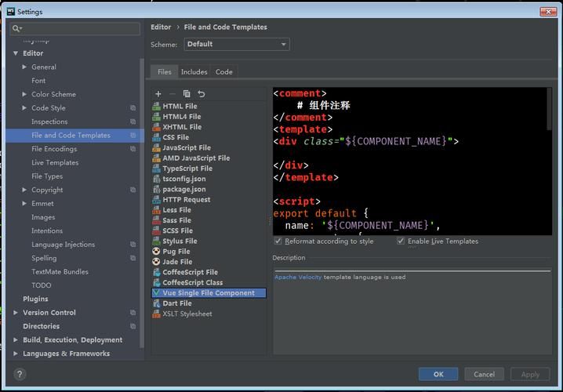Open the Apache Velocity link

(298, 278)
